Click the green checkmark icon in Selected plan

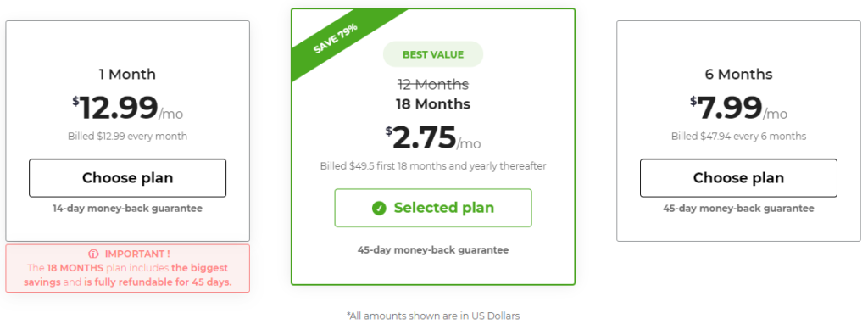pyautogui.click(x=379, y=209)
